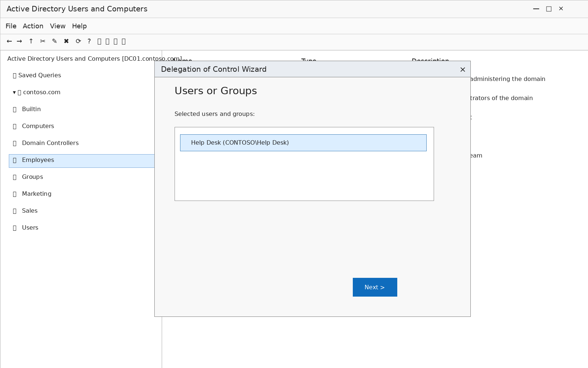Select Saved Queries in the tree
The image size is (588, 368).
pos(40,75)
